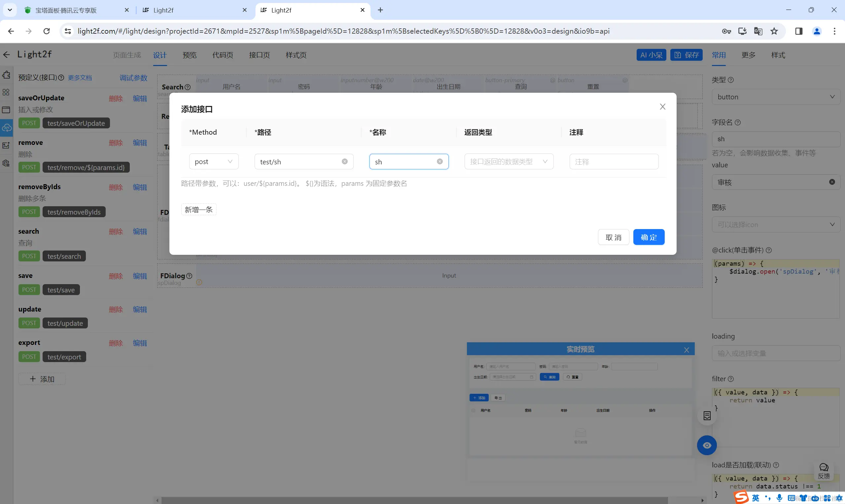Click the loading variable input field
Image resolution: width=845 pixels, height=504 pixels.
[x=776, y=353]
